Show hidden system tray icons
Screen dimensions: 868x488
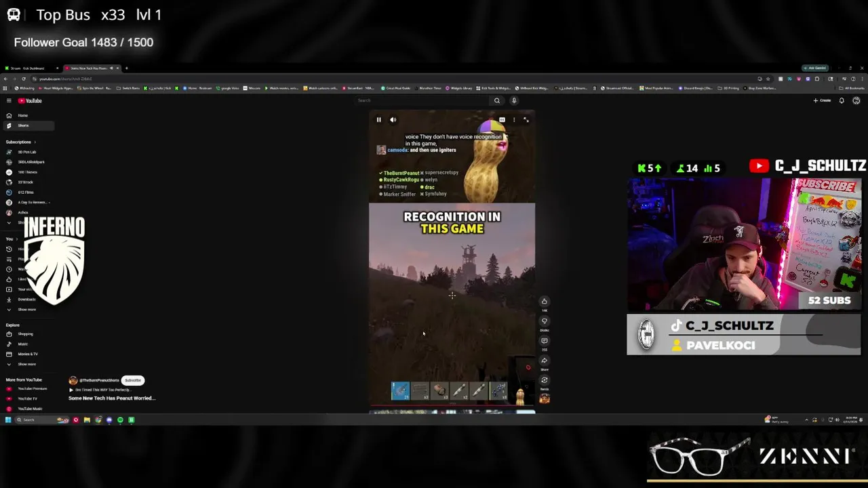pos(806,420)
